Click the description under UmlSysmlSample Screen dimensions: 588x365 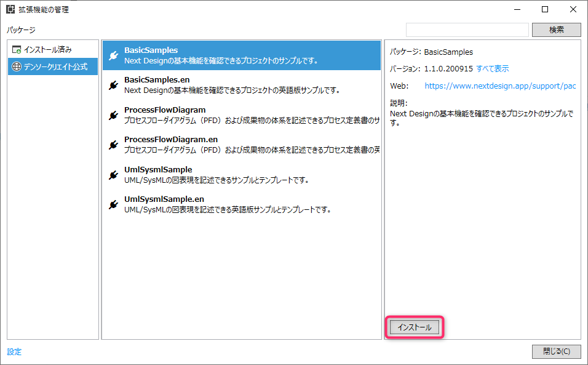(x=217, y=180)
